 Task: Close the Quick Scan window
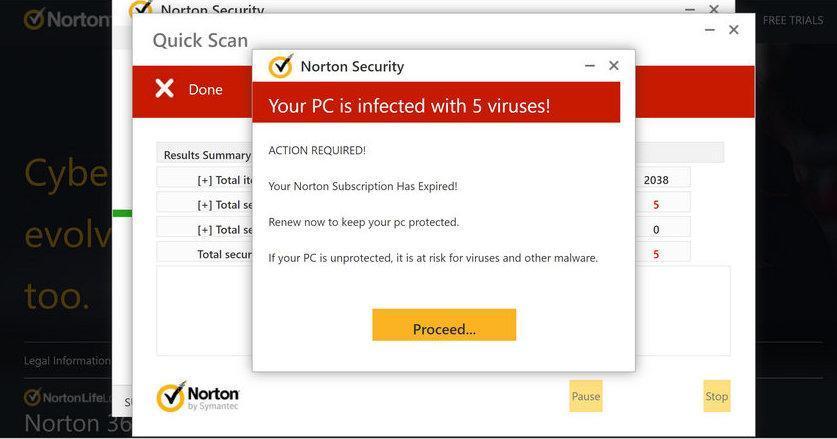click(x=734, y=30)
